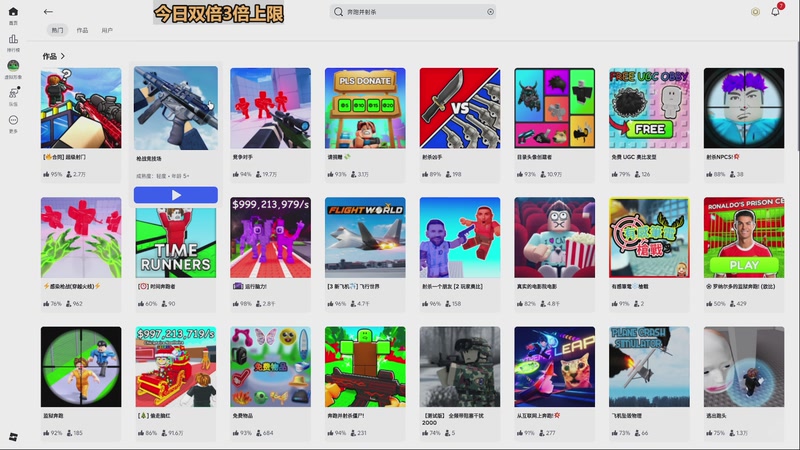Click the 射杀NPCS! game title
The height and width of the screenshot is (450, 800).
coord(723,157)
